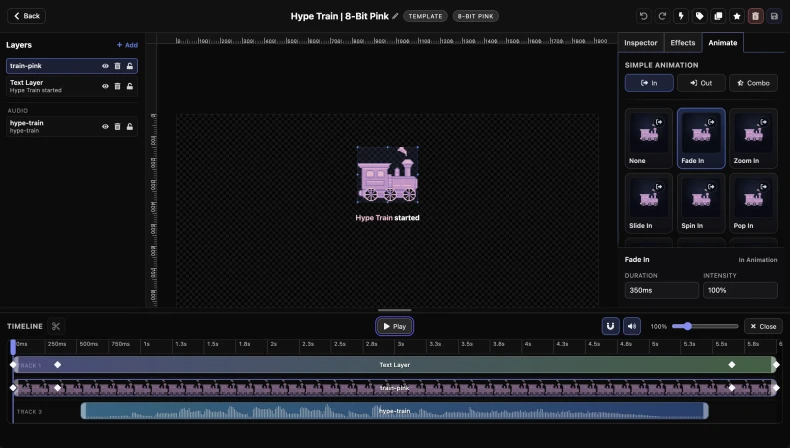Select the train-pink clip on timeline

click(x=394, y=388)
